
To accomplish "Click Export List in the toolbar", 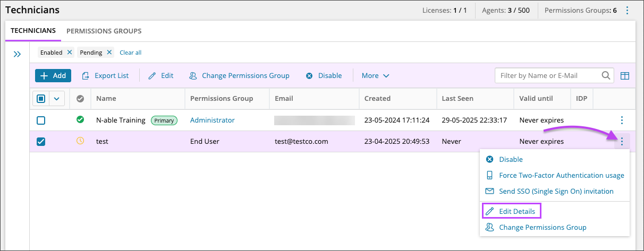I will point(105,76).
